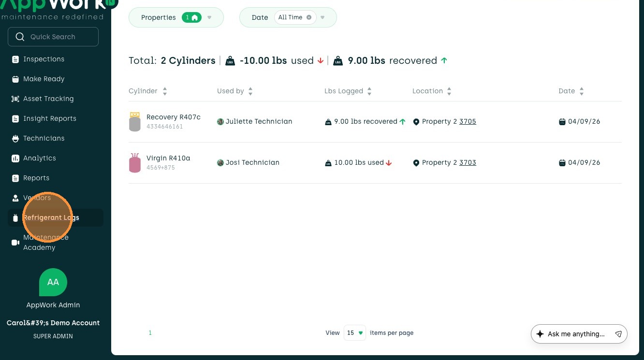Click the Virgin R410a cylinder name

(x=168, y=158)
